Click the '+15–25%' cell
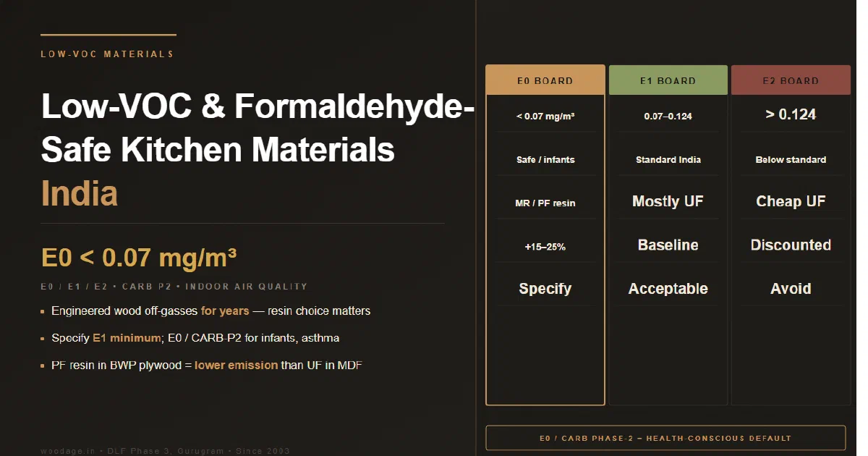 pos(545,247)
